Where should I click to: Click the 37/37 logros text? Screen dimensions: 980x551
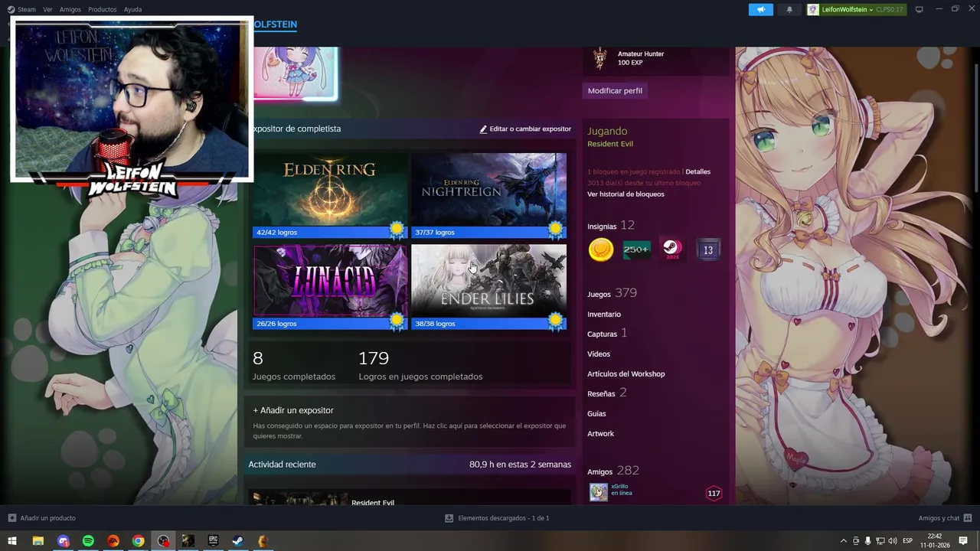click(434, 232)
